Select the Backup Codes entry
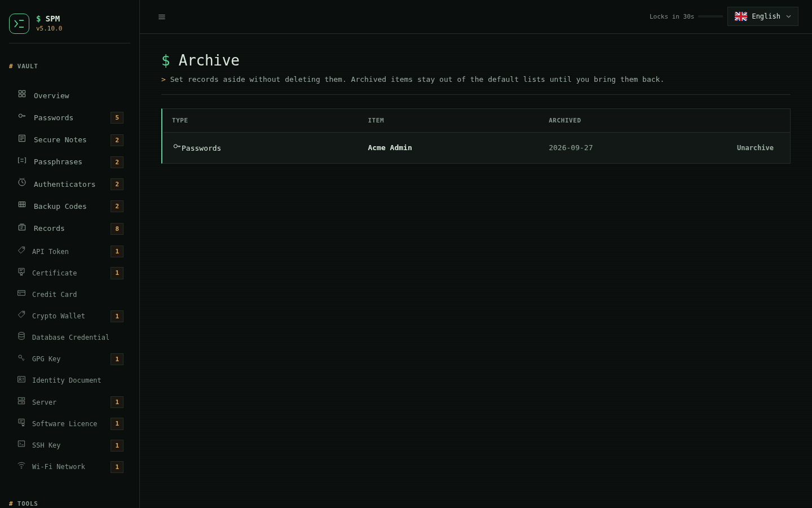 pyautogui.click(x=70, y=206)
